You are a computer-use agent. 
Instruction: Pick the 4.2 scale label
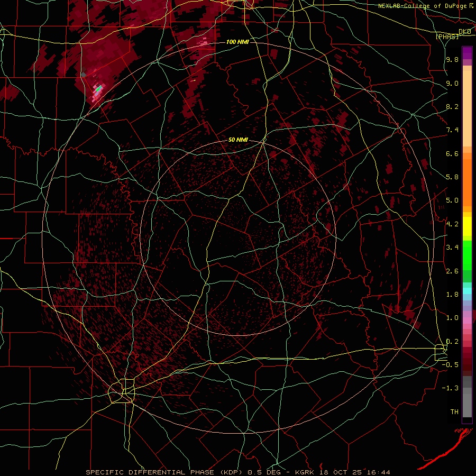click(452, 224)
